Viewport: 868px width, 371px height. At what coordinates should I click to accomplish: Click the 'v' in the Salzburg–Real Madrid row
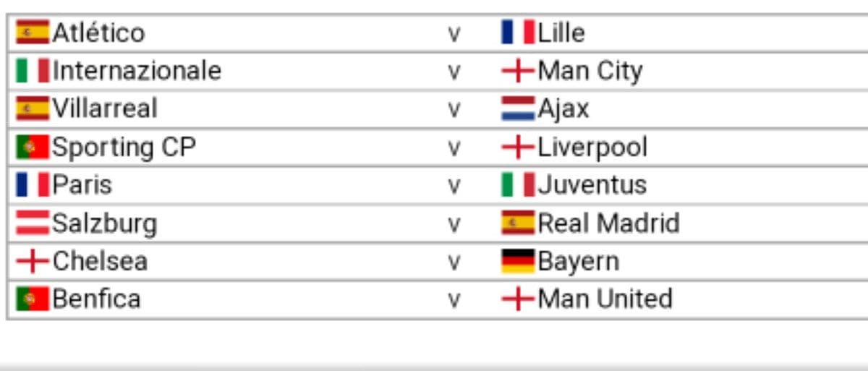[x=454, y=224]
